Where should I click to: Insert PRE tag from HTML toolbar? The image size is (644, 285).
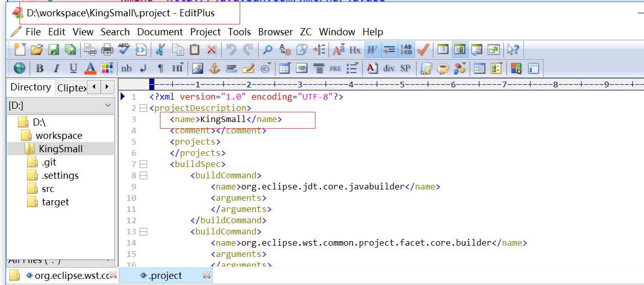(335, 68)
